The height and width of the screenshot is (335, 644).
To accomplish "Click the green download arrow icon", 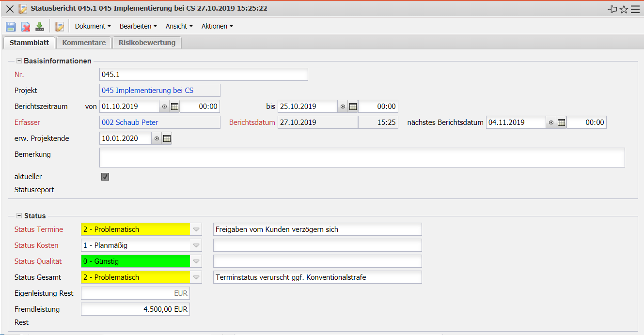I will coord(40,27).
